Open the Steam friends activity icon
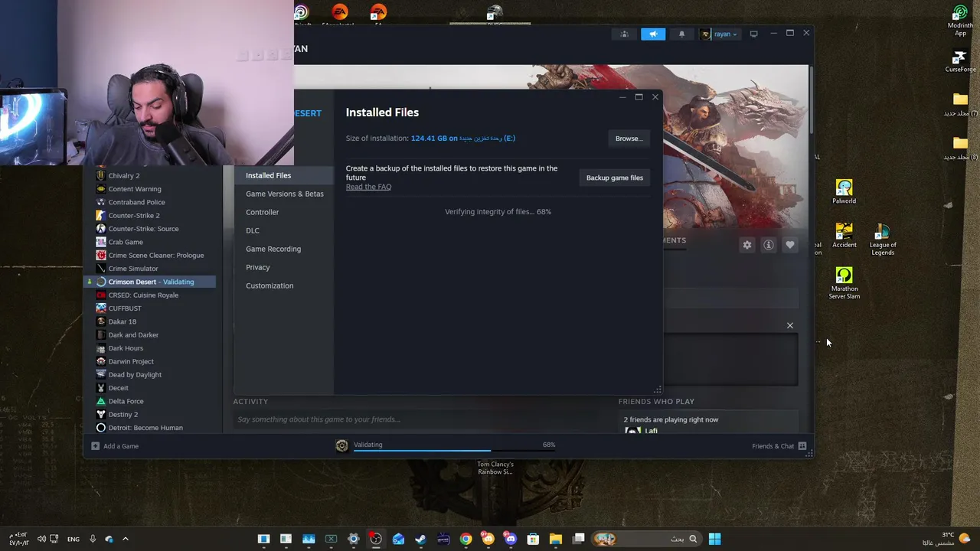 tap(624, 34)
